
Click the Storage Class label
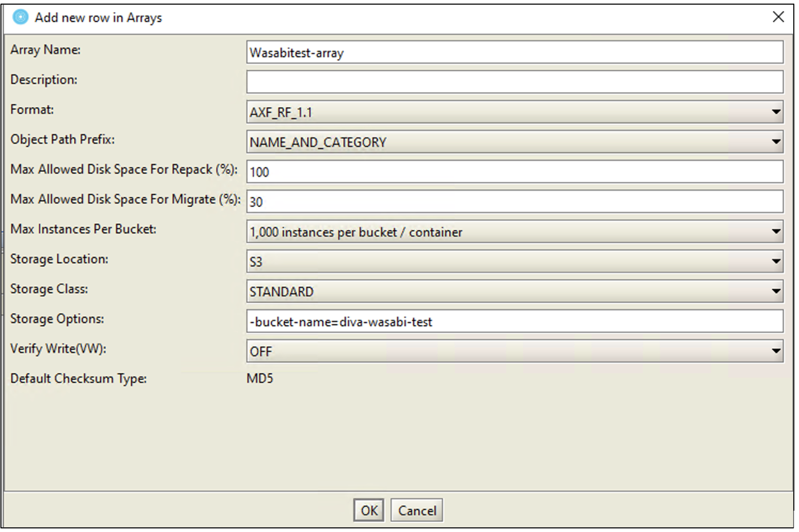click(49, 288)
